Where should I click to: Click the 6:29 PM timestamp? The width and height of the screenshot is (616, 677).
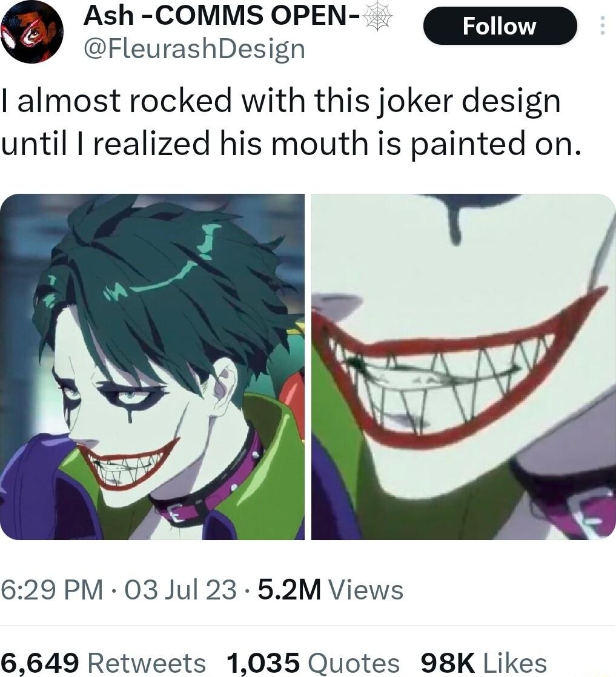tap(47, 586)
